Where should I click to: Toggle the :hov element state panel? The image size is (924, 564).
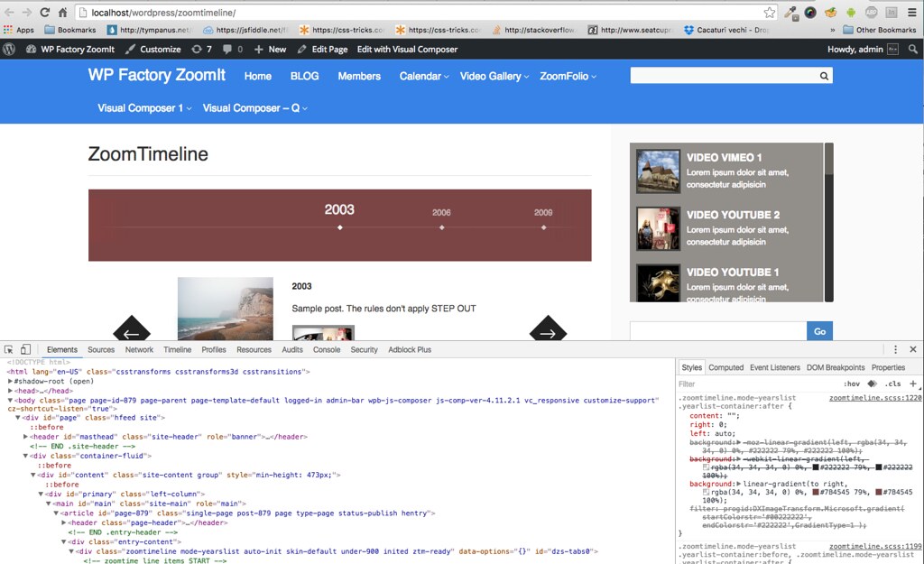(x=851, y=384)
